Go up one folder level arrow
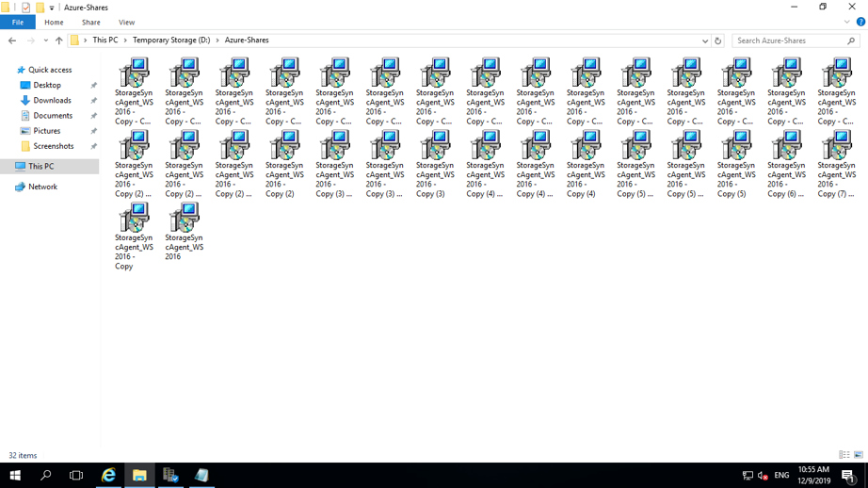 coord(58,41)
